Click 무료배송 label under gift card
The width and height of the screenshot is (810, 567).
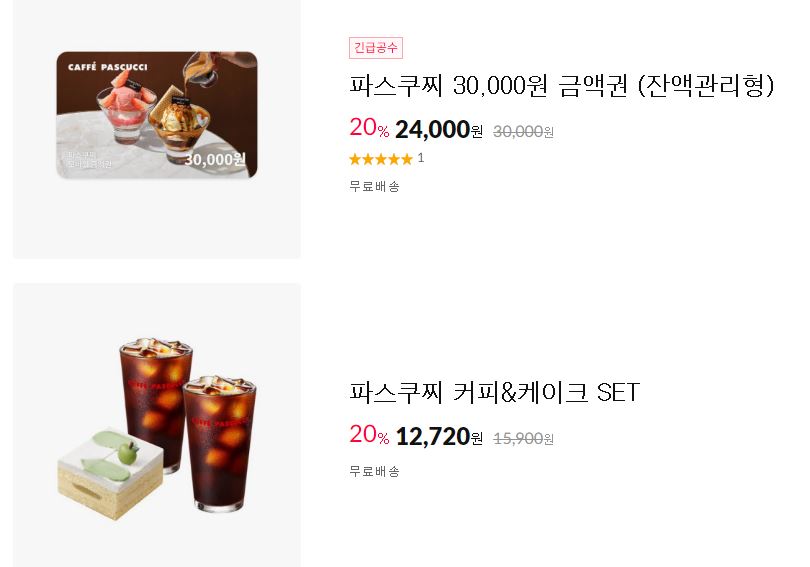pos(375,186)
